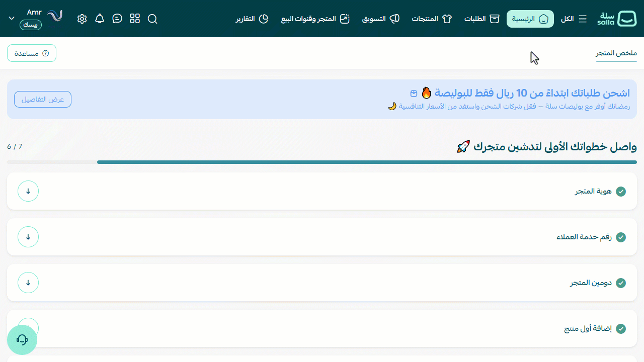This screenshot has height=362, width=644.
Task: Open the الطلبات orders menu
Action: pyautogui.click(x=481, y=19)
